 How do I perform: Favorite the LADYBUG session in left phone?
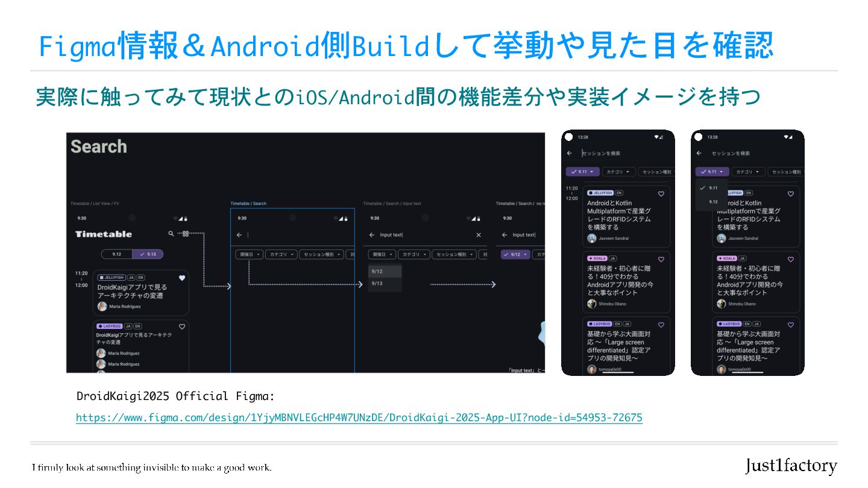click(661, 325)
